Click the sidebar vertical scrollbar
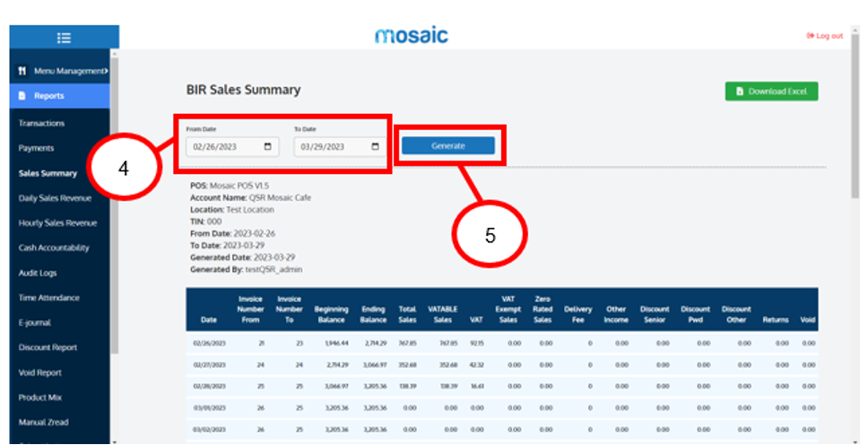 click(x=114, y=204)
